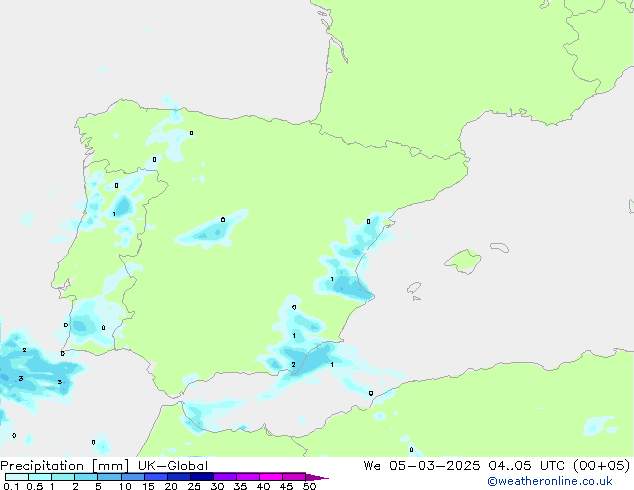Viewport: 634px width, 490px height.
Task: Click the "40" legend value
Action: pyautogui.click(x=263, y=486)
